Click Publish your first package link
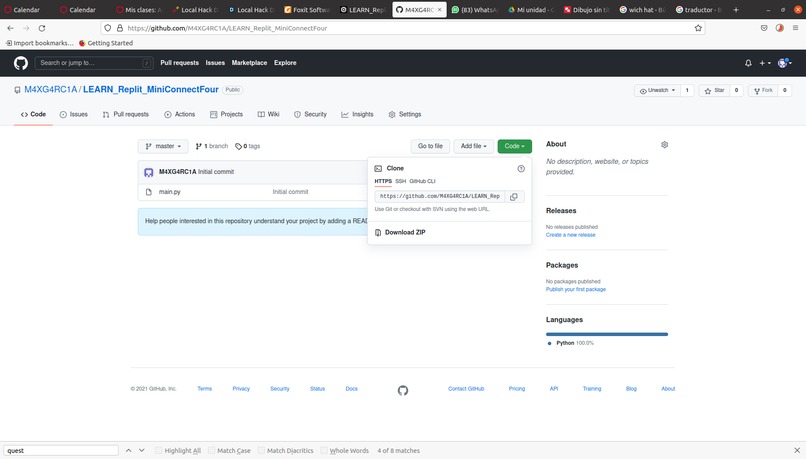The width and height of the screenshot is (806, 459). tap(576, 289)
